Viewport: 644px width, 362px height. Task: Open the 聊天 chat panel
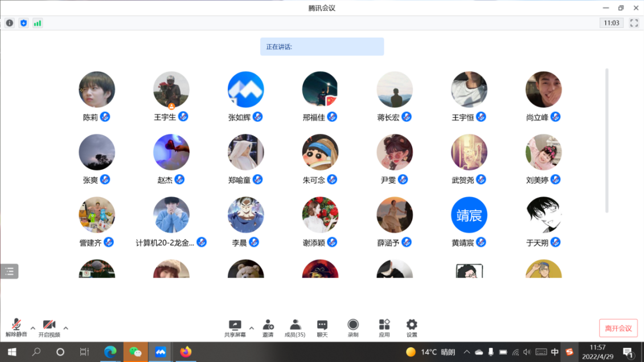point(322,327)
